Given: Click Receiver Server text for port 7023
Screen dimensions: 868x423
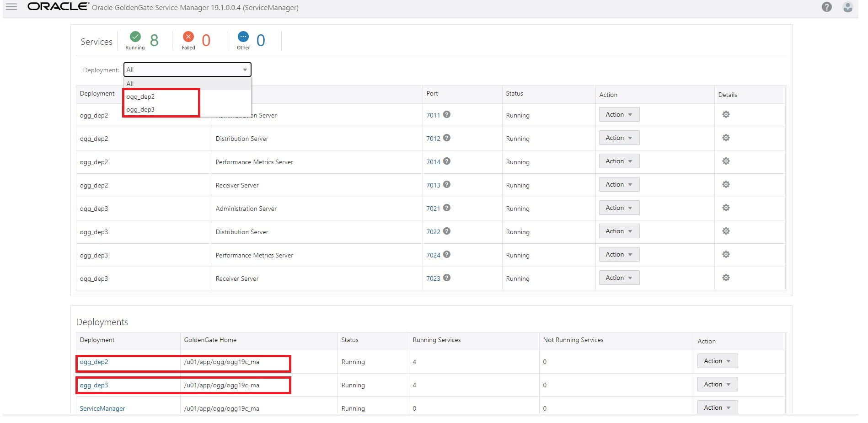Looking at the screenshot, I should pos(237,278).
